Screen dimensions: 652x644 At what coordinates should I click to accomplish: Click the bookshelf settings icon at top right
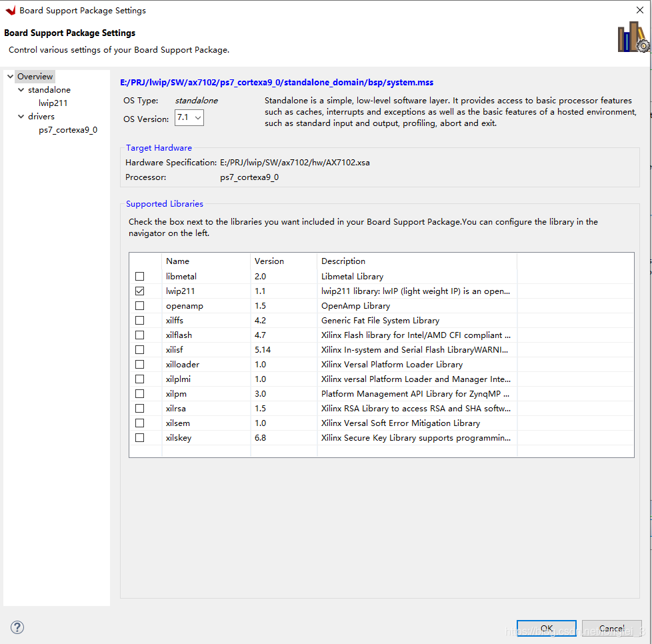pos(633,37)
